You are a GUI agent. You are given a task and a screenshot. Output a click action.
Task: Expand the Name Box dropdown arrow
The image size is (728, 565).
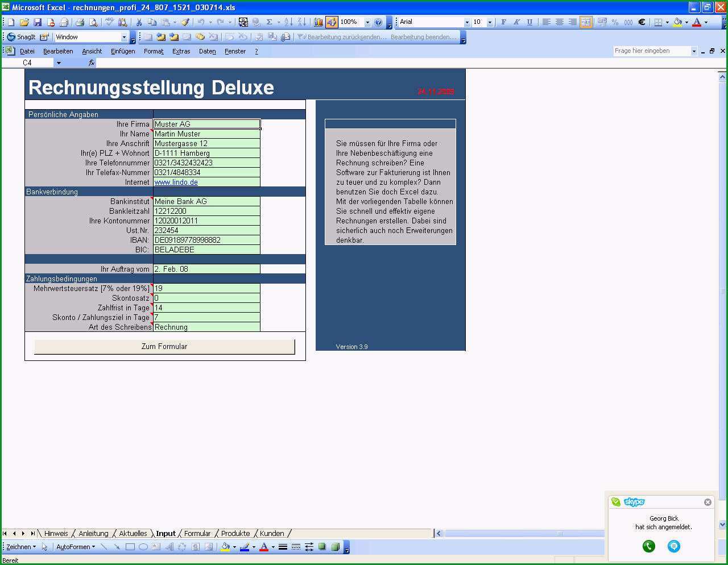(58, 63)
